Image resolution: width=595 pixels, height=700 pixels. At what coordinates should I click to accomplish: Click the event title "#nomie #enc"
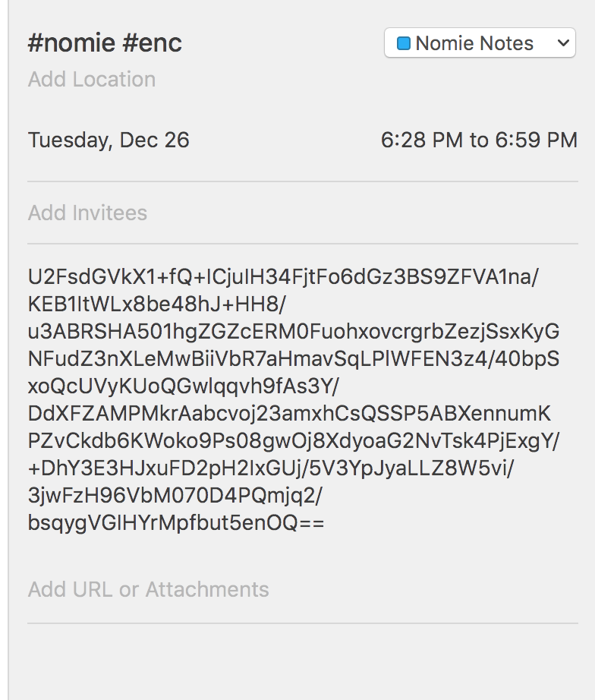(105, 43)
